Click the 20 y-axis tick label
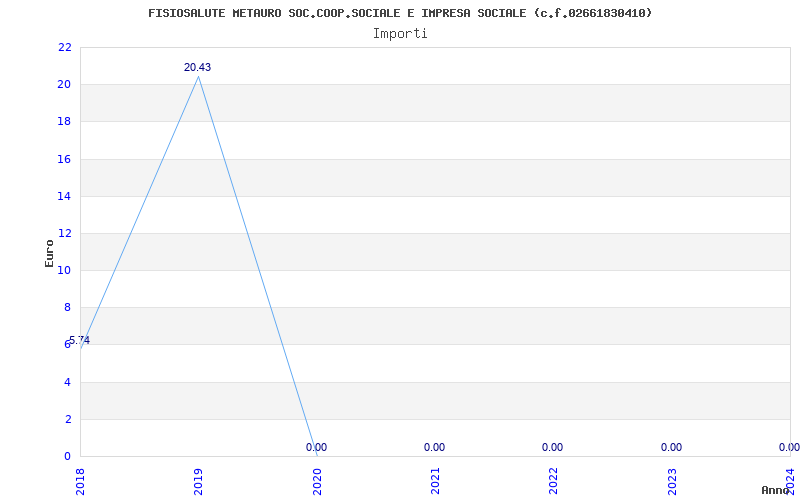Screen dimensions: 800x500 pos(65,85)
